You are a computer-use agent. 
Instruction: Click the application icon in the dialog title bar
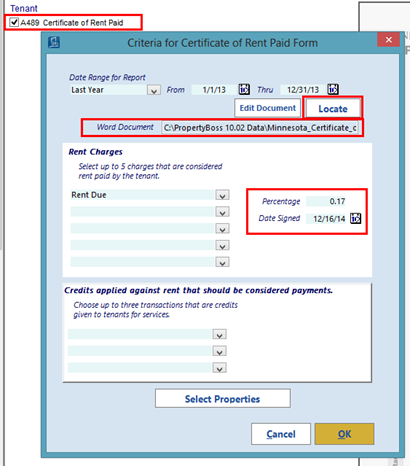pos(54,42)
